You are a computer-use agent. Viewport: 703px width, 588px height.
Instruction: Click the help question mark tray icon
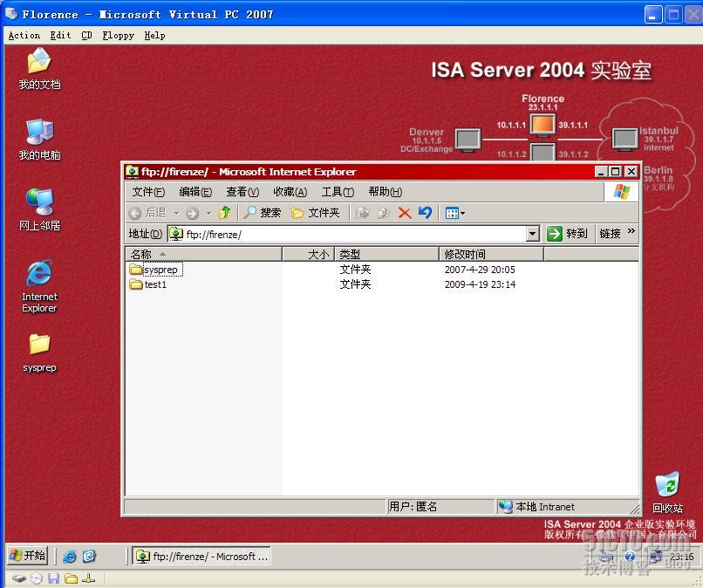coord(630,557)
